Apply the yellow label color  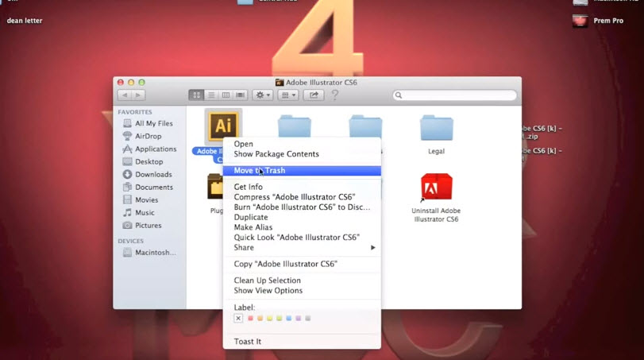pyautogui.click(x=269, y=318)
